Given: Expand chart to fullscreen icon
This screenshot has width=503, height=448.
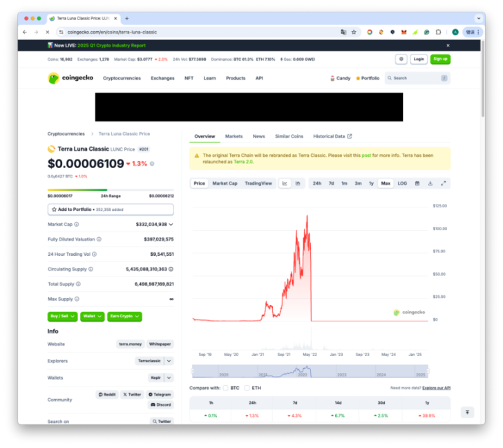Looking at the screenshot, I should coord(444,183).
